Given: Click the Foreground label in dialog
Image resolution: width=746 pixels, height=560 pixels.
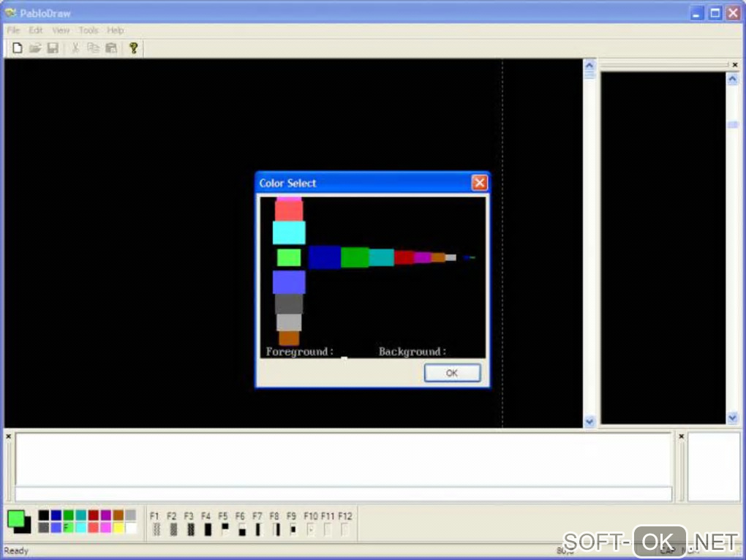Looking at the screenshot, I should pos(299,352).
